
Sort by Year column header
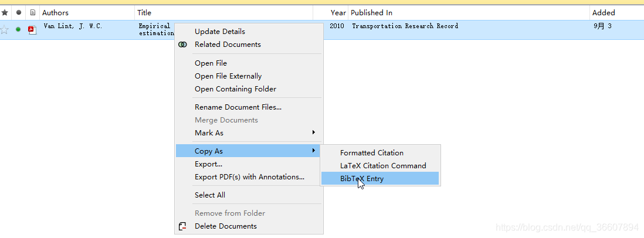[x=338, y=13]
